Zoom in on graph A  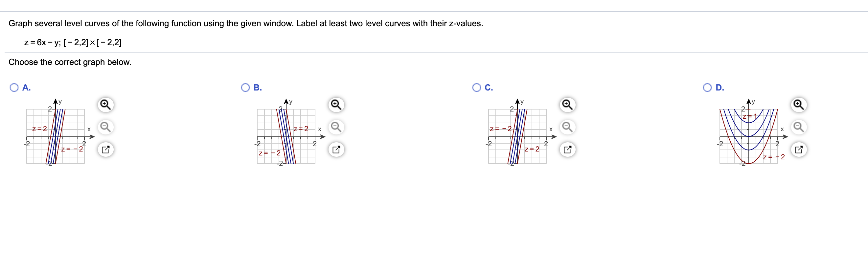point(106,105)
